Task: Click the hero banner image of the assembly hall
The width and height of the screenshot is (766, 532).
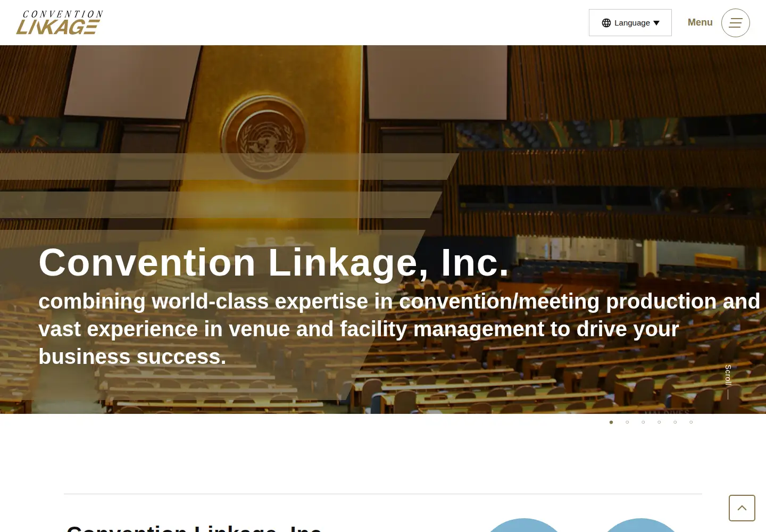Action: click(383, 229)
